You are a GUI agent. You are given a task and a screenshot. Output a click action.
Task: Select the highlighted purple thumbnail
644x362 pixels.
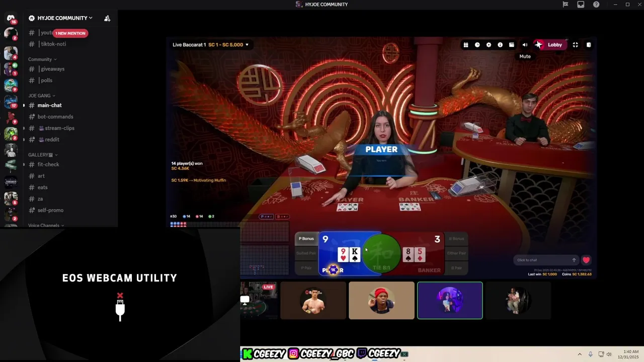point(450,301)
